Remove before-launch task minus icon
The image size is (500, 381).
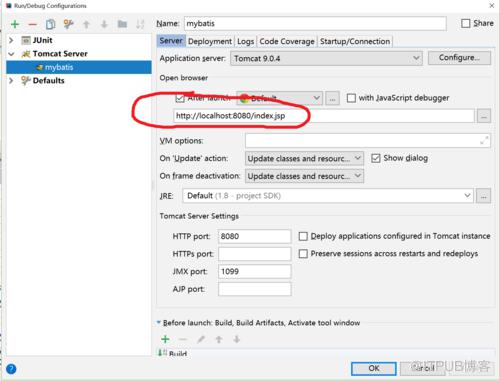tap(183, 339)
